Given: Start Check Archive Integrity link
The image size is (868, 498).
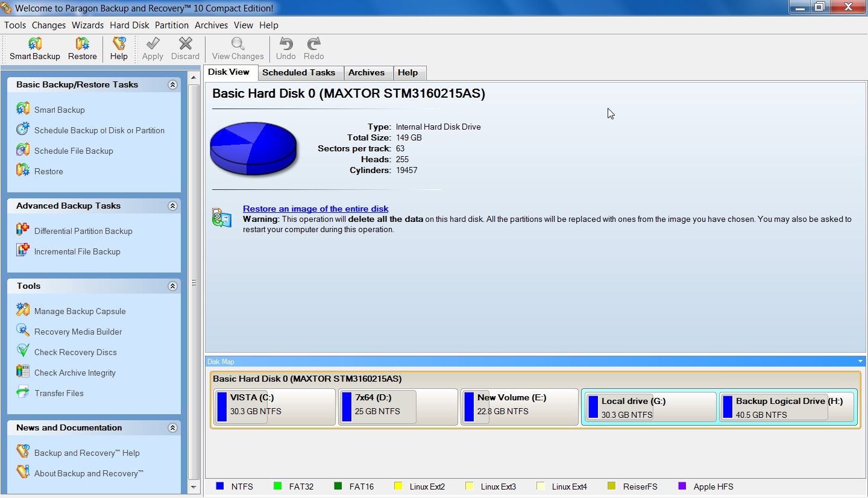Looking at the screenshot, I should [x=75, y=373].
